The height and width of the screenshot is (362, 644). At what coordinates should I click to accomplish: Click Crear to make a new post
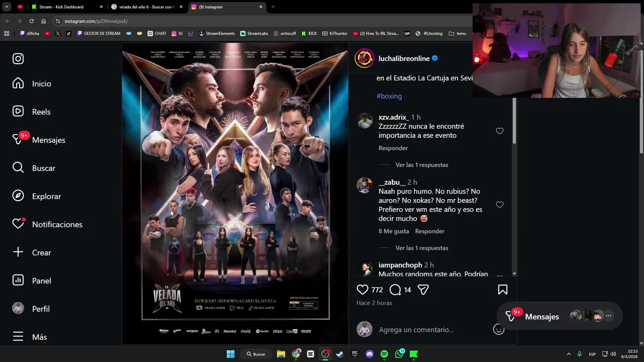pos(32,252)
